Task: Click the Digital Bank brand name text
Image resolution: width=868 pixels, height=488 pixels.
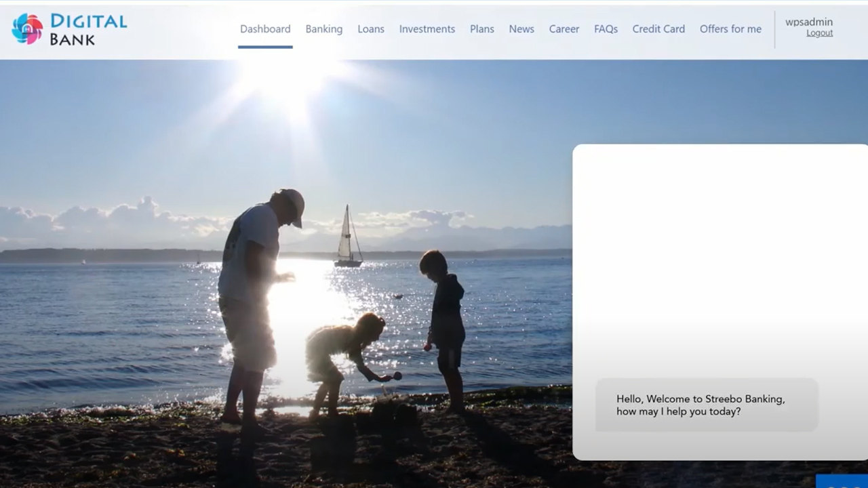Action: (87, 30)
